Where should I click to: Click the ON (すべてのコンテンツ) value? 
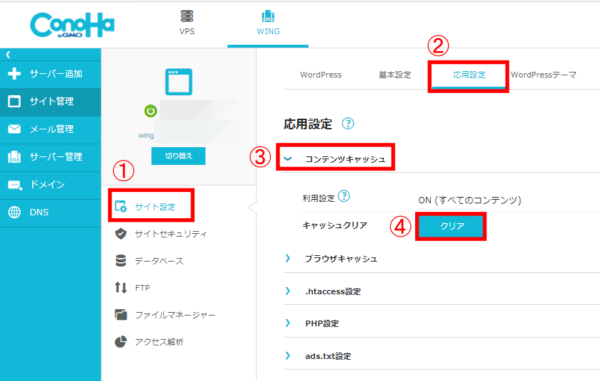pos(470,200)
